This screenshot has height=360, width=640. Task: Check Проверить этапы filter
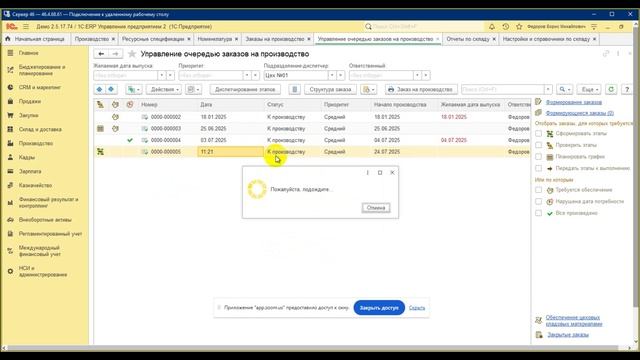pos(538,145)
